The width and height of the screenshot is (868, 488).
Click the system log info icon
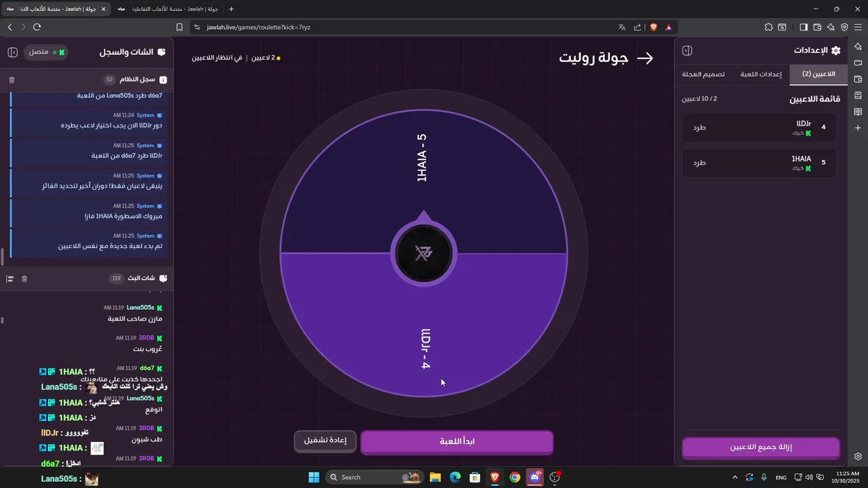(x=163, y=80)
